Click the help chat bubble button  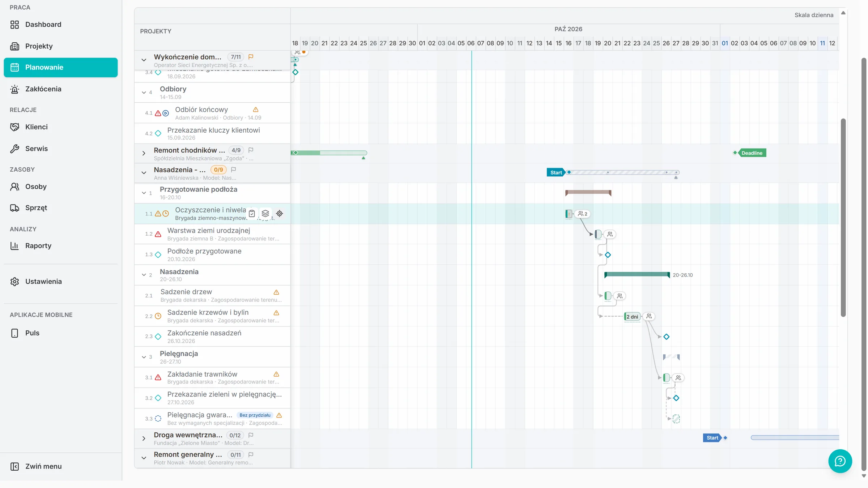pos(840,461)
